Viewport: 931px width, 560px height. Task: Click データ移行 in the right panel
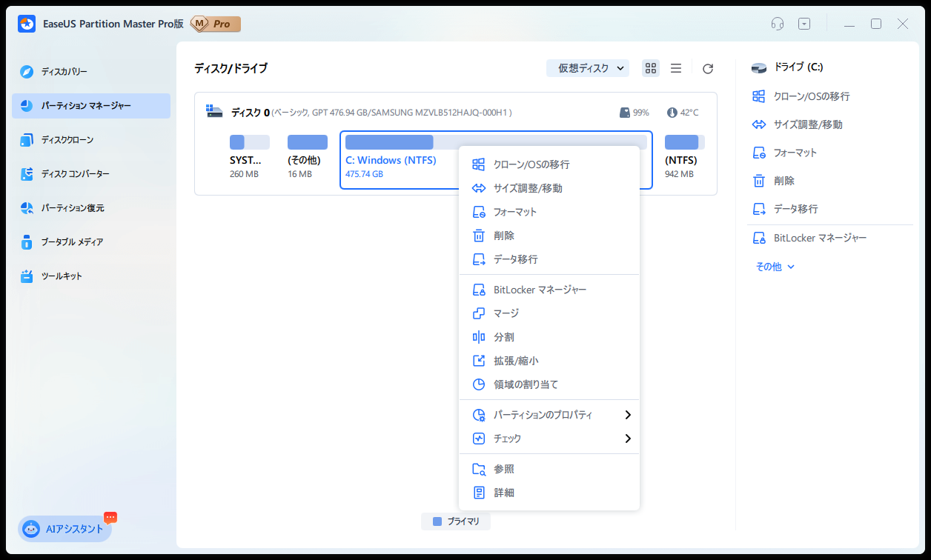(x=785, y=209)
